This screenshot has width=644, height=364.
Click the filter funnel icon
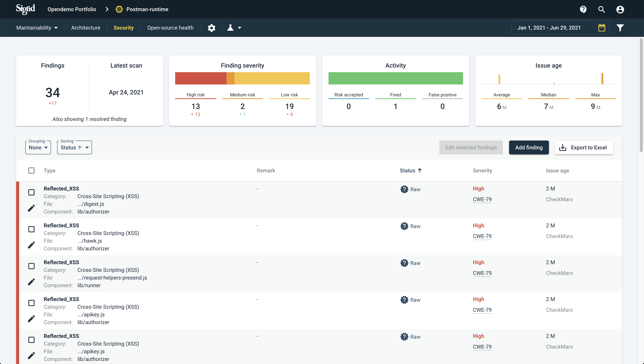(x=620, y=28)
